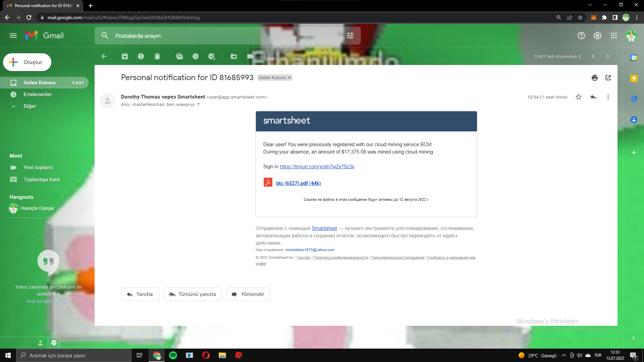This screenshot has height=362, width=644.
Task: Open email in new window icon
Action: (x=608, y=78)
